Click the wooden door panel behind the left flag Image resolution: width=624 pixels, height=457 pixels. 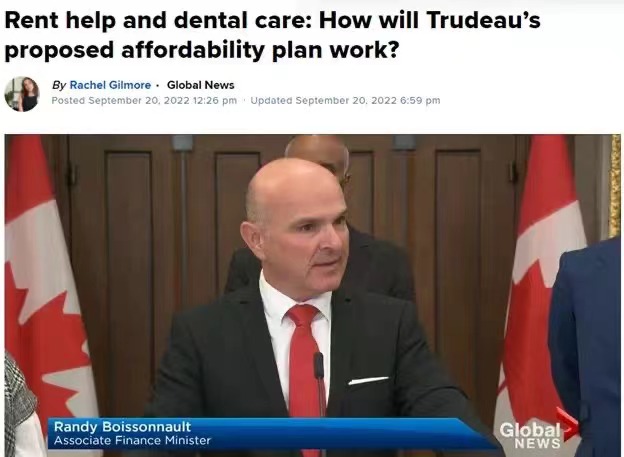point(128,279)
